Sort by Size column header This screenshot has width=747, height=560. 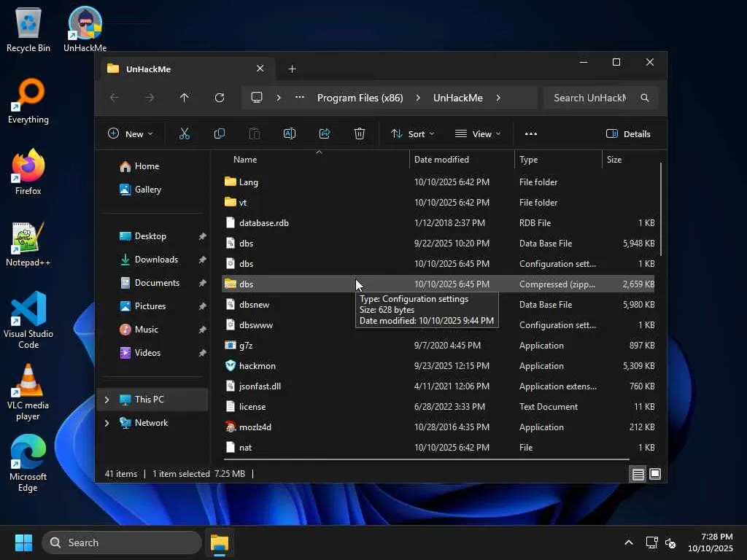[x=630, y=160]
